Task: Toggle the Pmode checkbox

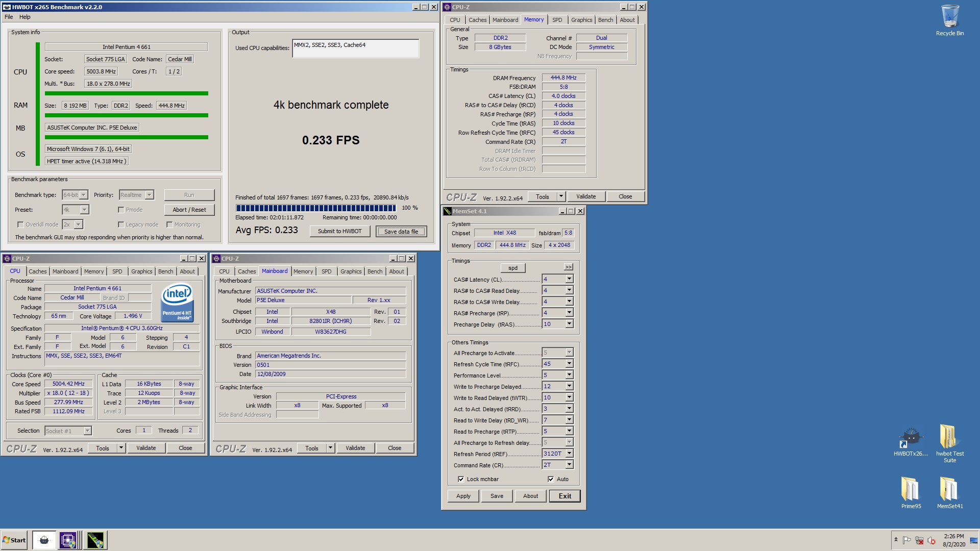Action: [x=121, y=210]
